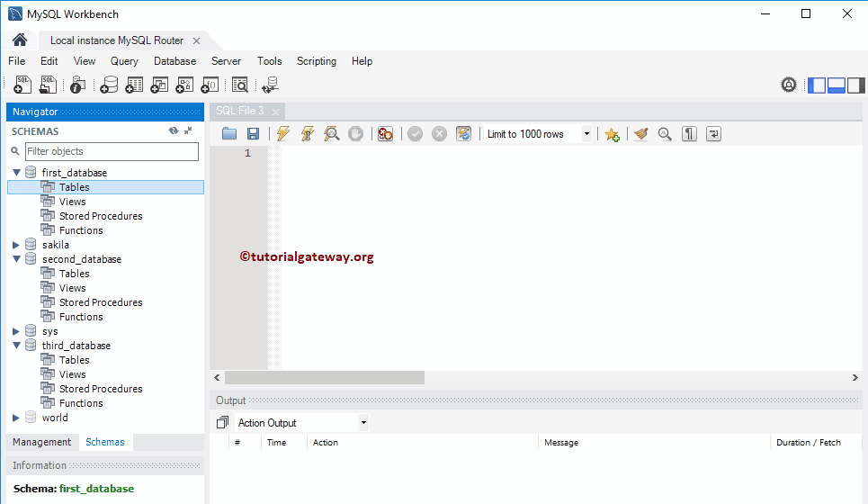This screenshot has height=504, width=868.
Task: Save snippet to favorites star icon
Action: [612, 135]
